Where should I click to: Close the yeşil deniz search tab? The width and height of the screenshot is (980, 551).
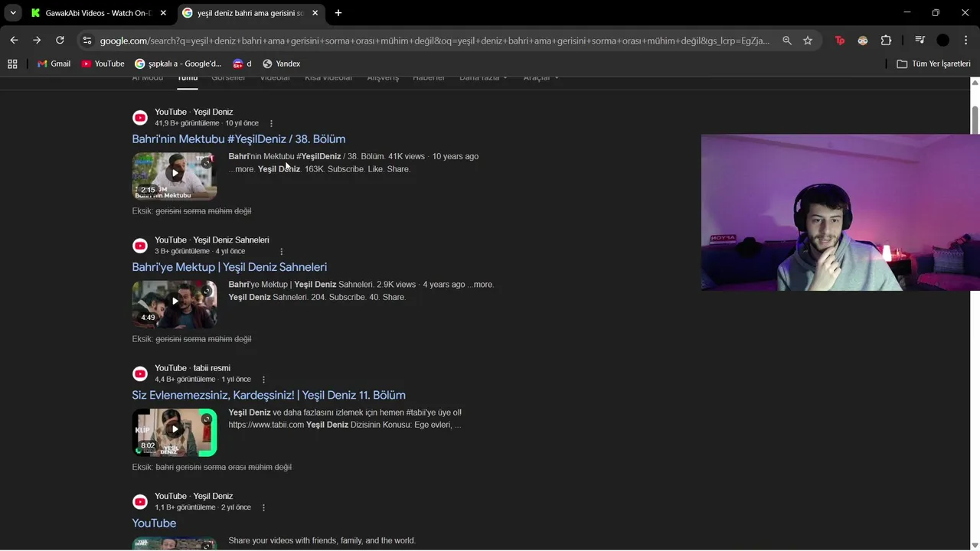point(315,13)
